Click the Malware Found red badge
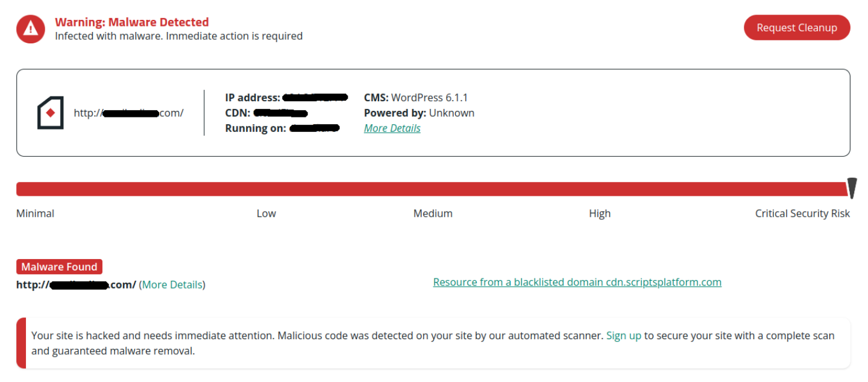Screen dimensions: 868x382 click(59, 267)
